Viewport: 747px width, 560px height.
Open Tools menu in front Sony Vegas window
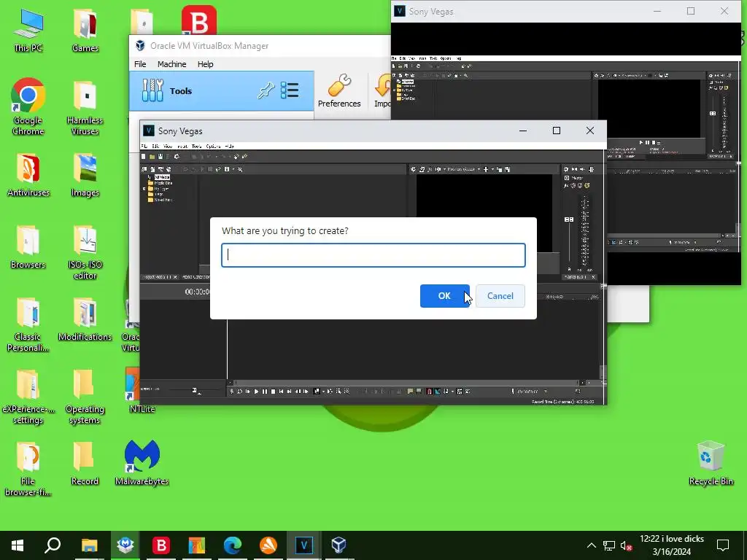pos(196,146)
